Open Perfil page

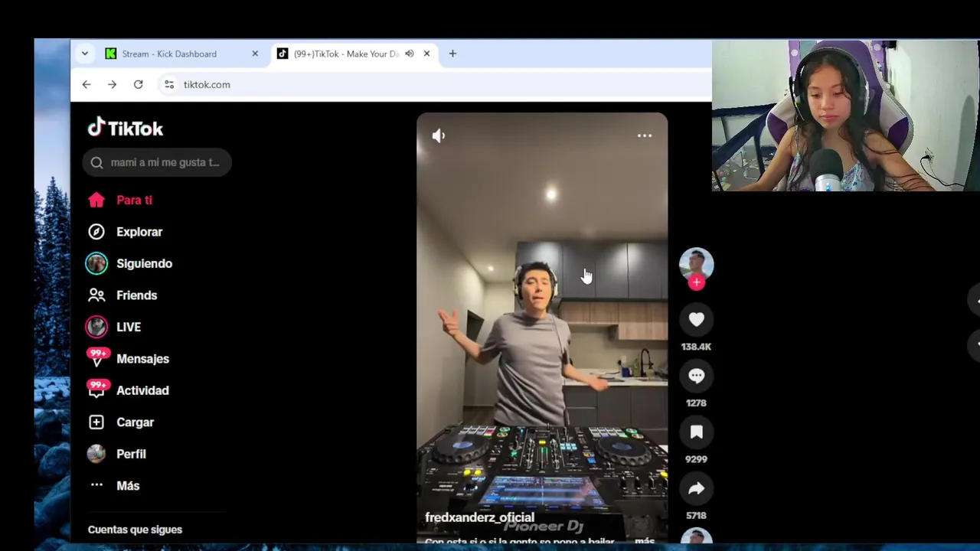(x=116, y=454)
